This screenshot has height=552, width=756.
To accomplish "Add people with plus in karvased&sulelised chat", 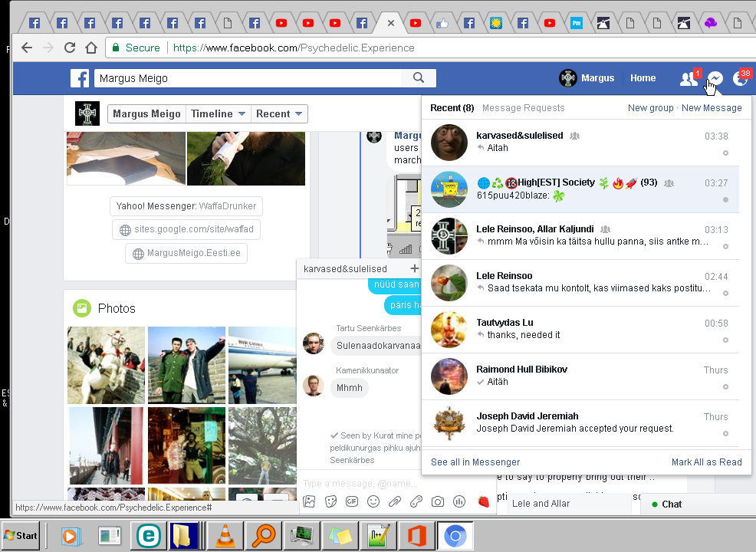I will [414, 268].
